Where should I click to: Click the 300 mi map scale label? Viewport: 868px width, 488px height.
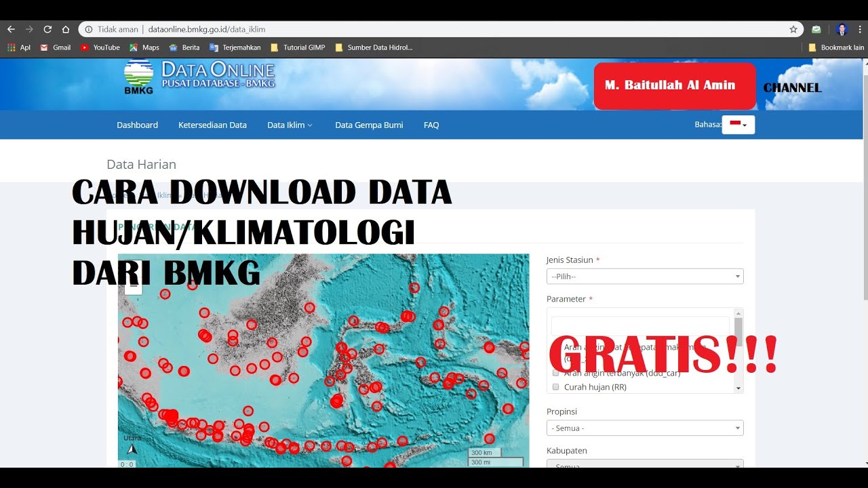point(495,462)
